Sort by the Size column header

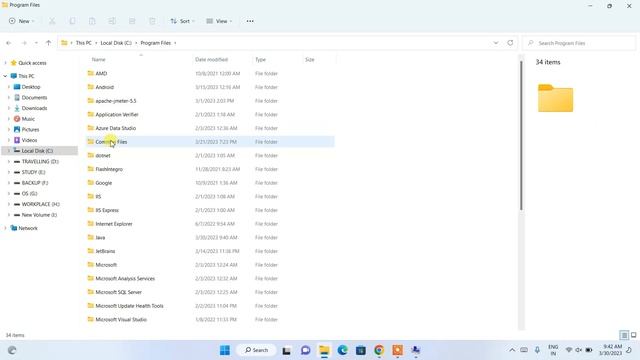(310, 60)
